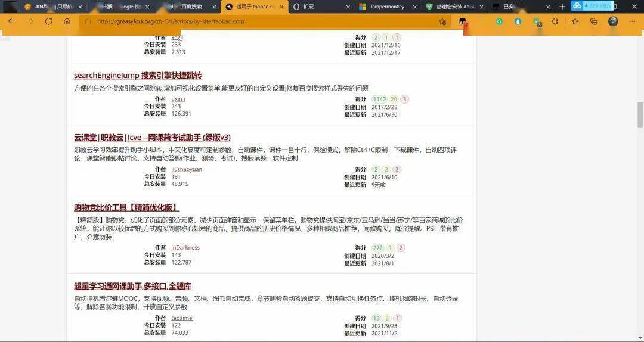Open the searchEngineJump 搜索引擎快捷跳转 script

pos(138,76)
